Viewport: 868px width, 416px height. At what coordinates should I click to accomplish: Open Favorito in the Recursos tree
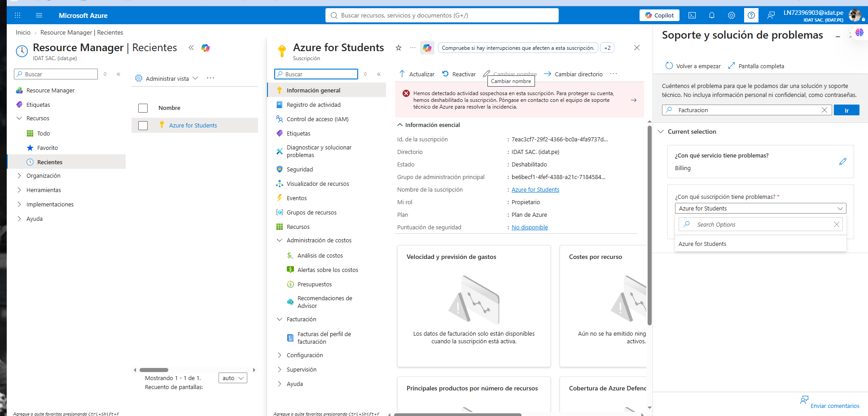pos(47,148)
